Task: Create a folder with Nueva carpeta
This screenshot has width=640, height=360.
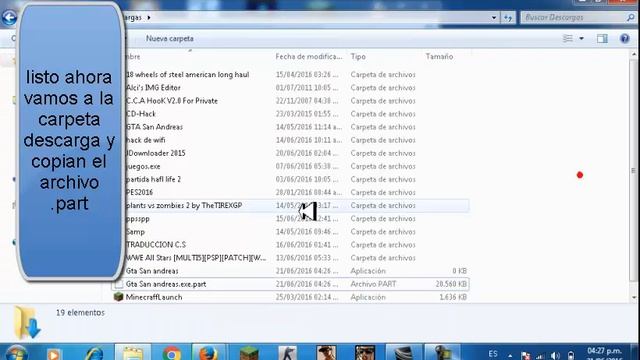Action: tap(170, 39)
